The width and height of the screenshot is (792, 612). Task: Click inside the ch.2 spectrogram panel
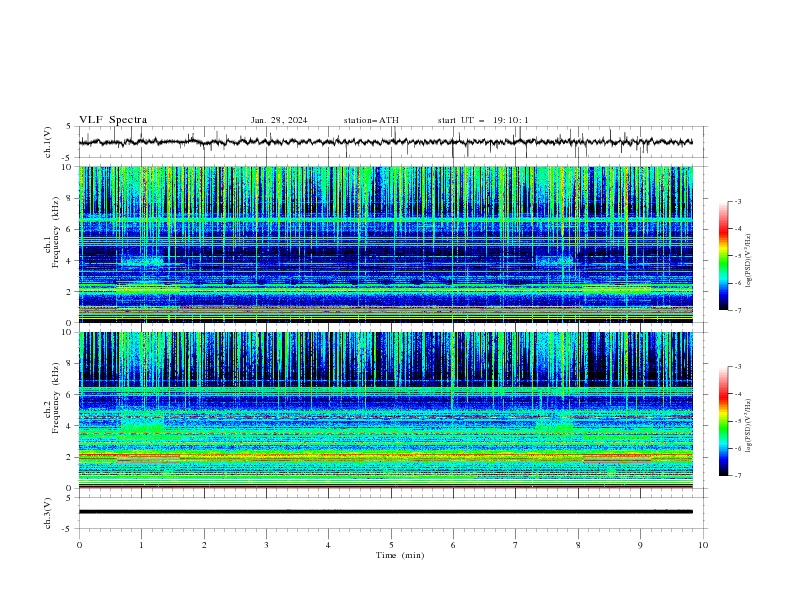[x=385, y=410]
